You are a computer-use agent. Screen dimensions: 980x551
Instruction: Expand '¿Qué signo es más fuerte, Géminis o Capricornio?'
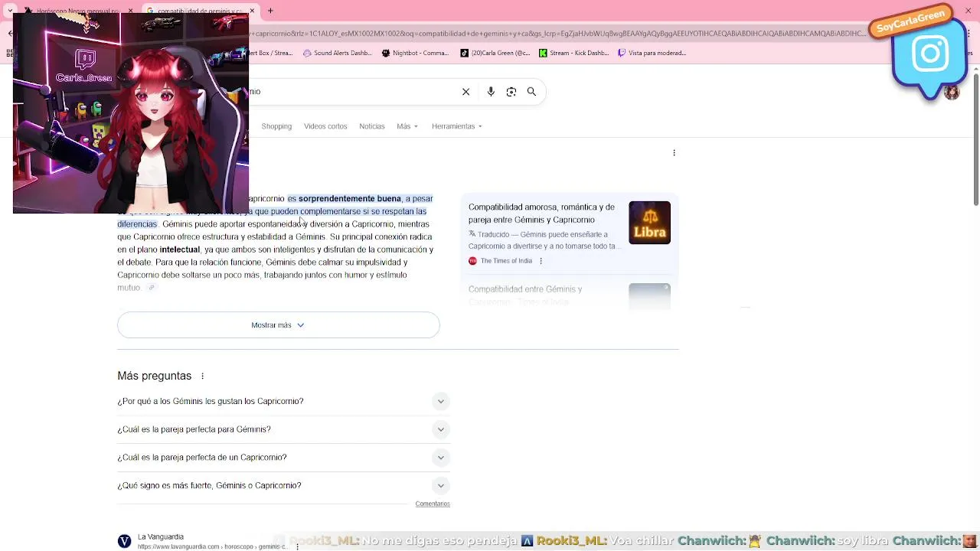[283, 485]
